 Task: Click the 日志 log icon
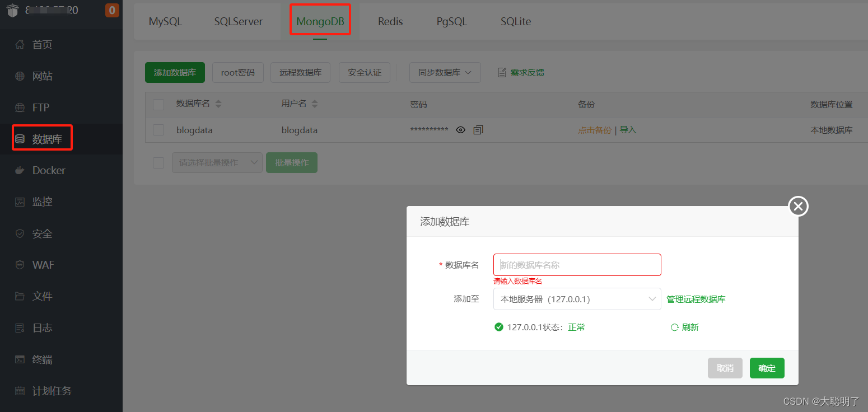pos(20,328)
